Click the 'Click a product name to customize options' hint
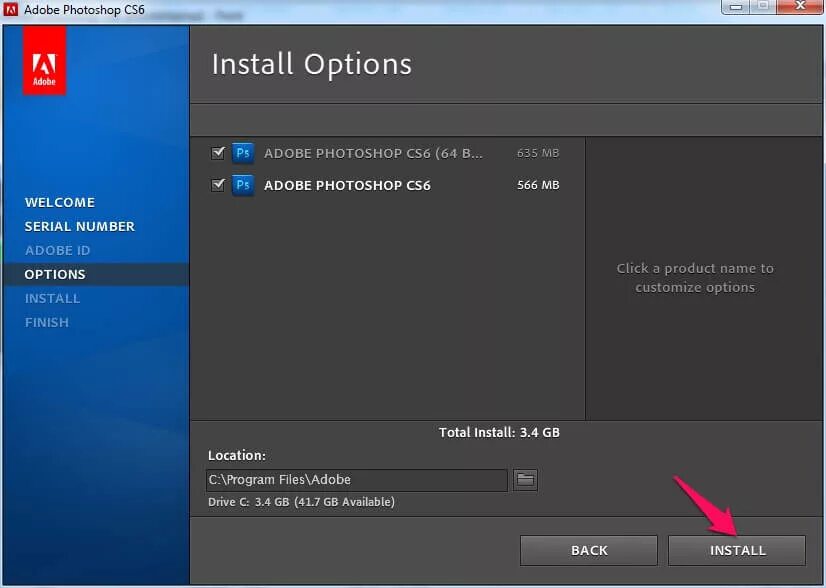This screenshot has width=826, height=588. pos(695,278)
